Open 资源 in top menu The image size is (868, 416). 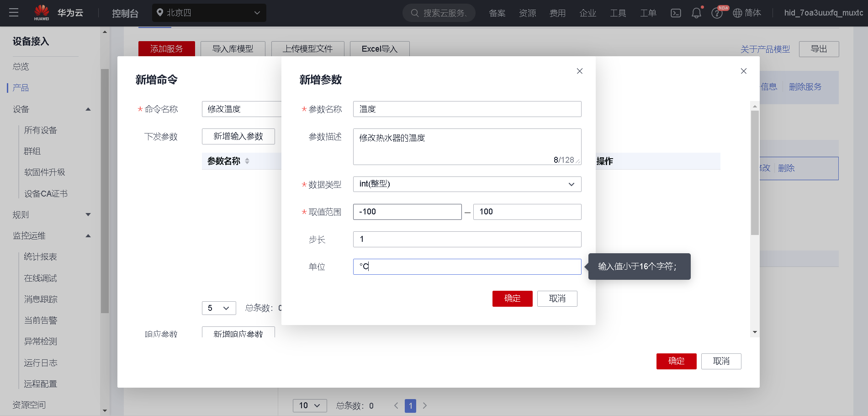point(527,13)
